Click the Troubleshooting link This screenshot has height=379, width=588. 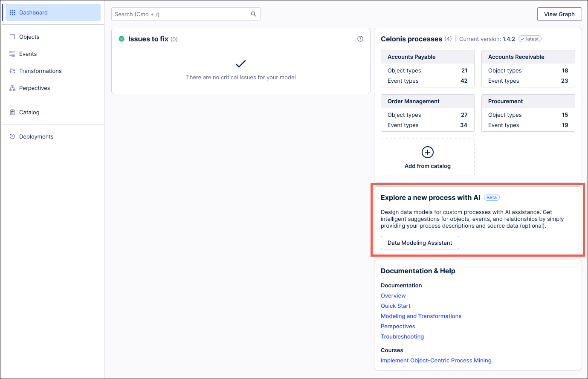coord(402,336)
